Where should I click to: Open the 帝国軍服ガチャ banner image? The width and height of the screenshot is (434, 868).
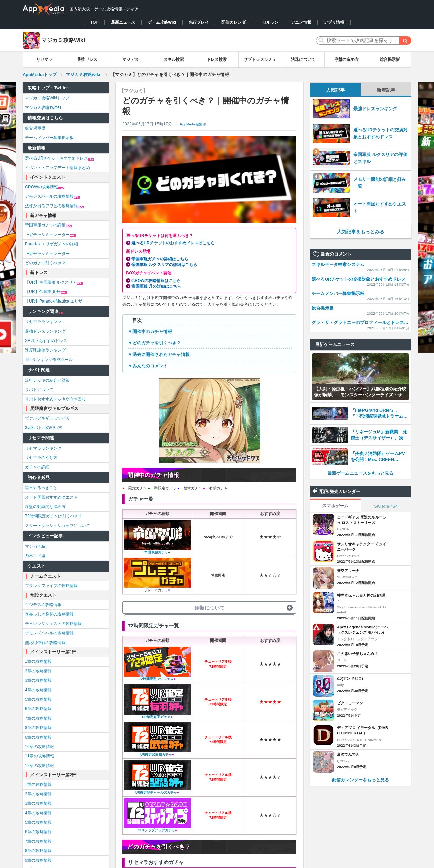coord(157,535)
